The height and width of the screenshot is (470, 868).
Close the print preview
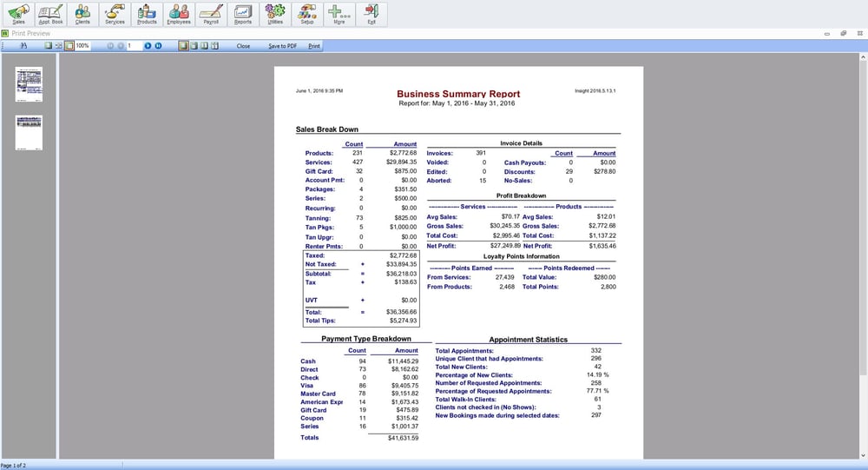(x=243, y=46)
